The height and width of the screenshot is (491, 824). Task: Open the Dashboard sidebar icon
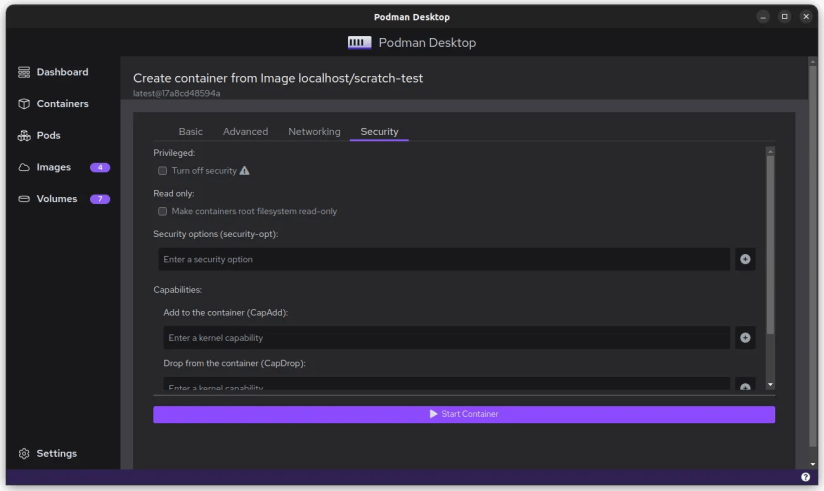click(x=24, y=72)
